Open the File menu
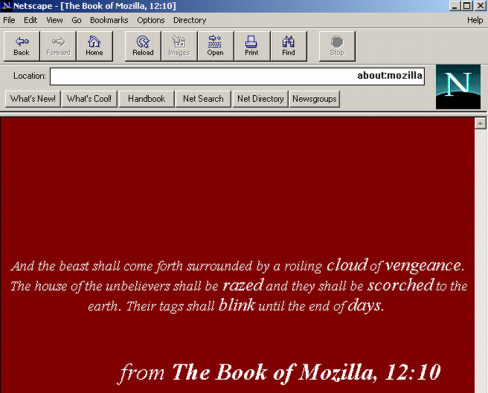The height and width of the screenshot is (393, 488). click(9, 20)
